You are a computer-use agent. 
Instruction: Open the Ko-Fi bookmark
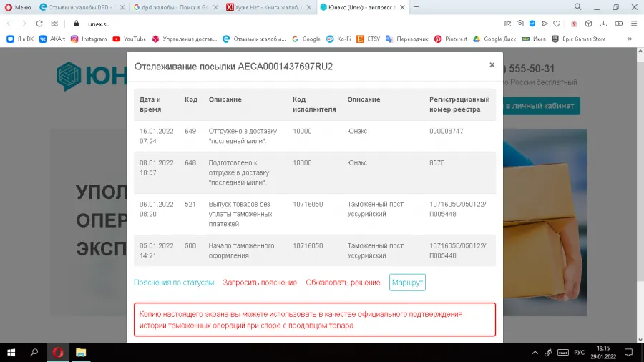338,39
